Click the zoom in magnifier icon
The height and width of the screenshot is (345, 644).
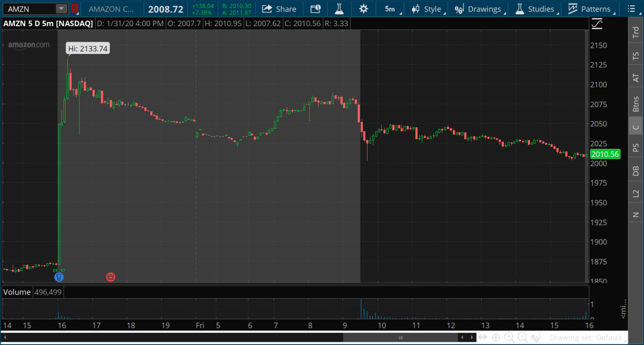[x=509, y=337]
